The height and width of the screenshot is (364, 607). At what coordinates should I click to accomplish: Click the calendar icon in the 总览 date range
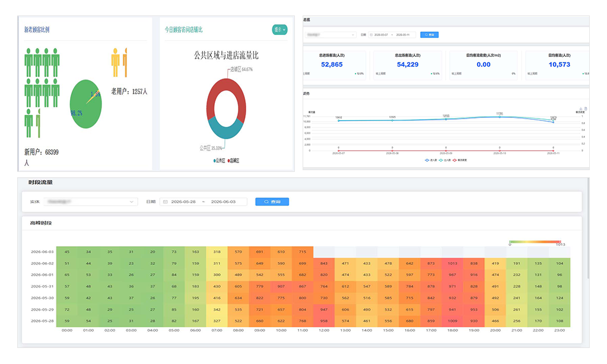tap(371, 35)
